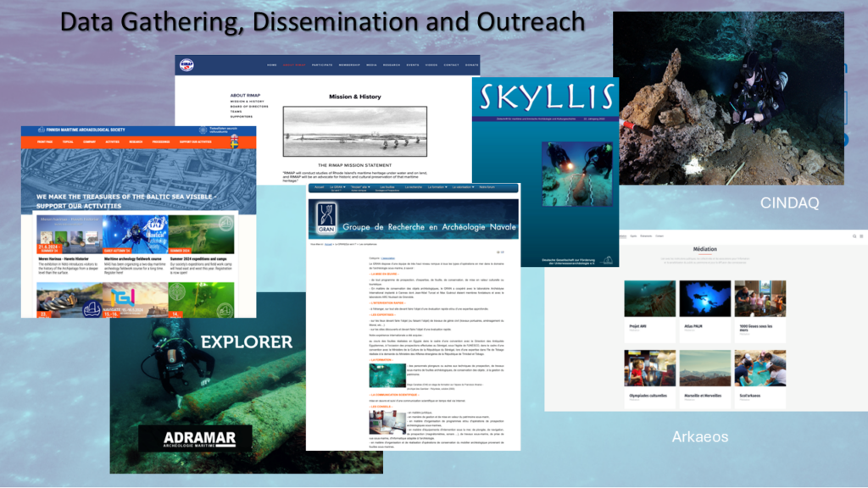Open the CINDAQ cave diver photo

coord(728,98)
